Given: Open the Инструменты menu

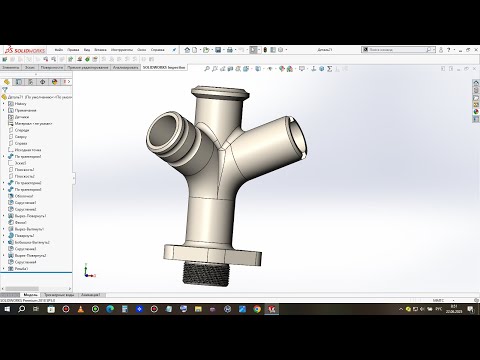Looking at the screenshot, I should click(122, 50).
